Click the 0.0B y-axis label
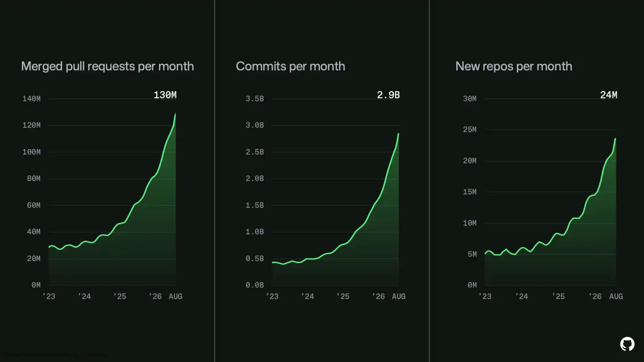This screenshot has height=362, width=644. click(255, 285)
